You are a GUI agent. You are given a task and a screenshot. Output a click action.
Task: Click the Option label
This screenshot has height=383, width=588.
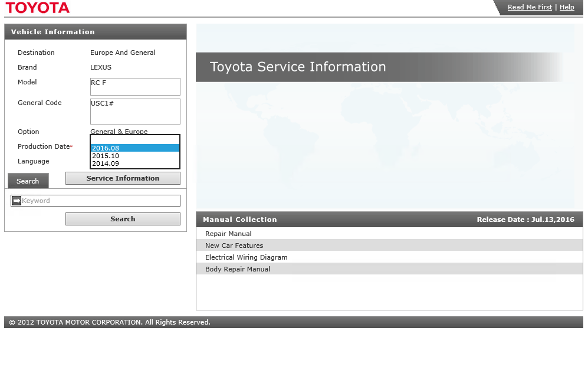(x=28, y=132)
